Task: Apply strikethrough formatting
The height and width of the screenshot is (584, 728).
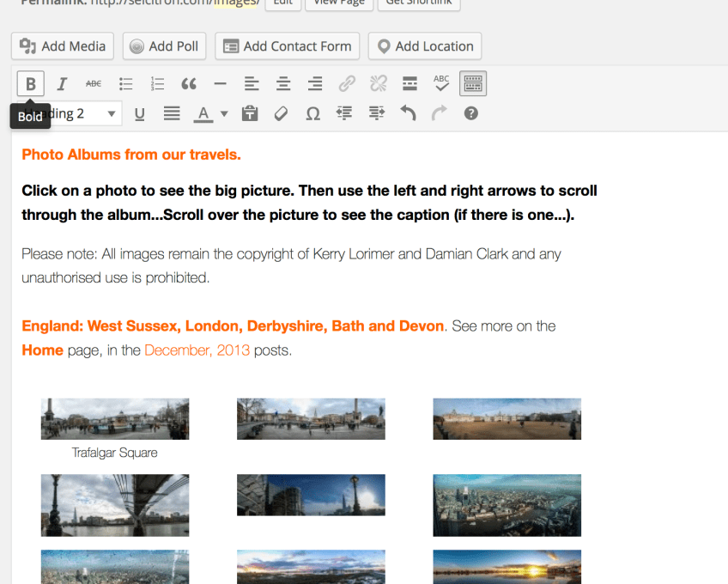Action: (93, 84)
